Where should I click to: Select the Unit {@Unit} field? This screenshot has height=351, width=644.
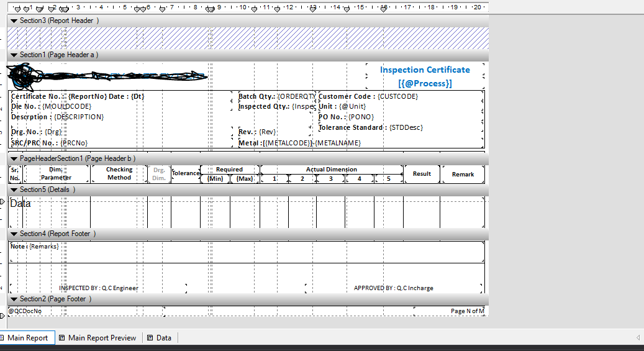[x=342, y=106]
